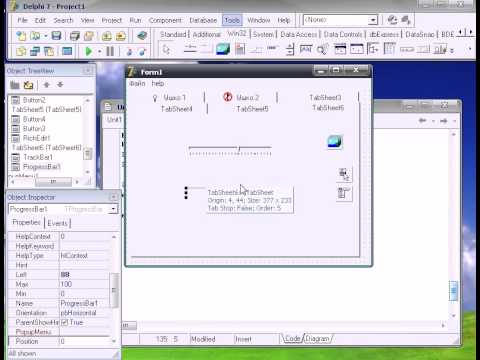Switch to the Win32 palette tab
Image resolution: width=480 pixels, height=360 pixels.
(x=237, y=34)
